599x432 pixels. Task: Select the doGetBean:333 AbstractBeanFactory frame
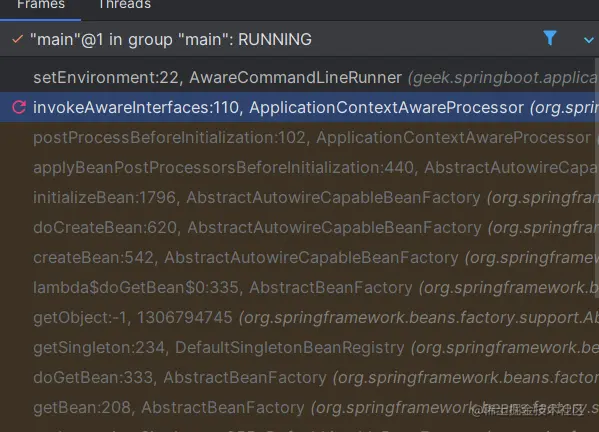[300, 377]
